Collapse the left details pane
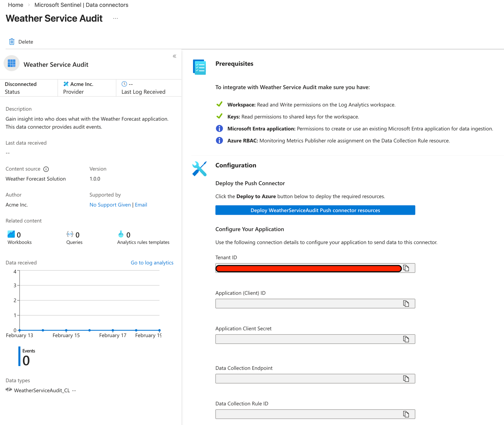 174,56
